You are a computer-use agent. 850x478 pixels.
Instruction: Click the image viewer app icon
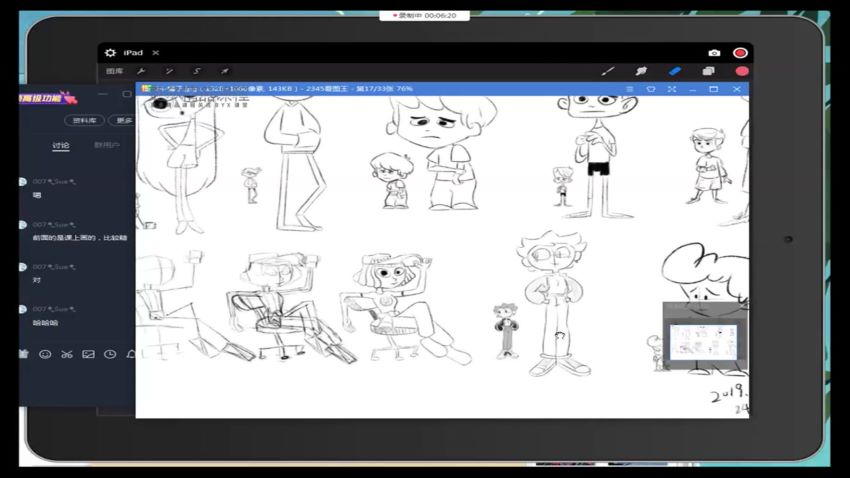pyautogui.click(x=146, y=89)
